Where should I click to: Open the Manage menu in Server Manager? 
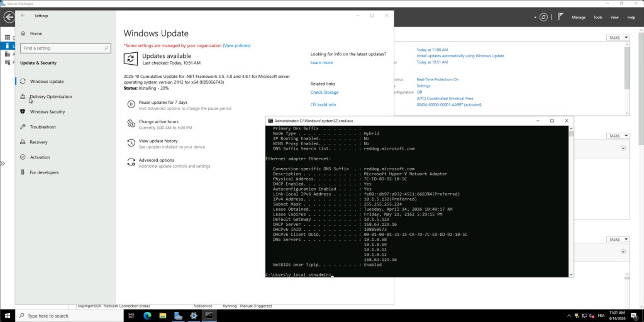click(x=579, y=17)
